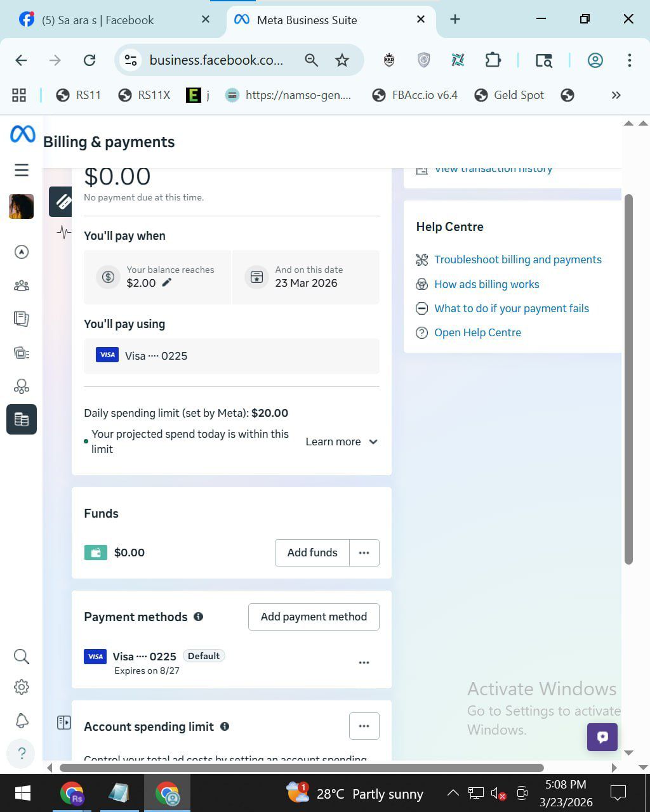Click the horizontal page scrollbar

click(302, 768)
